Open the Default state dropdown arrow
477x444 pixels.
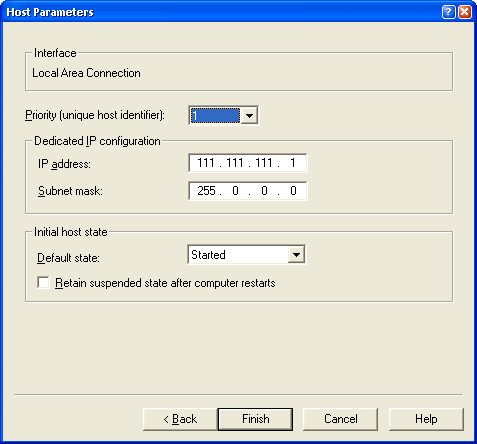point(296,255)
